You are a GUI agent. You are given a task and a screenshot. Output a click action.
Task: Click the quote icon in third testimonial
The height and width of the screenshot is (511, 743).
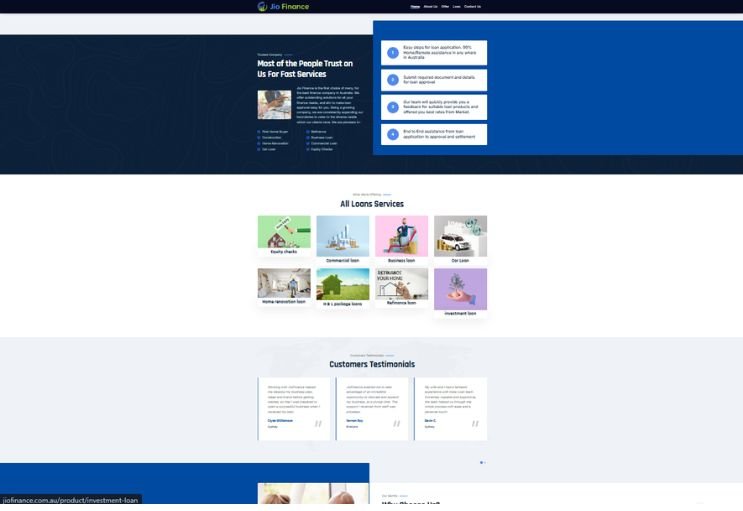(x=475, y=423)
